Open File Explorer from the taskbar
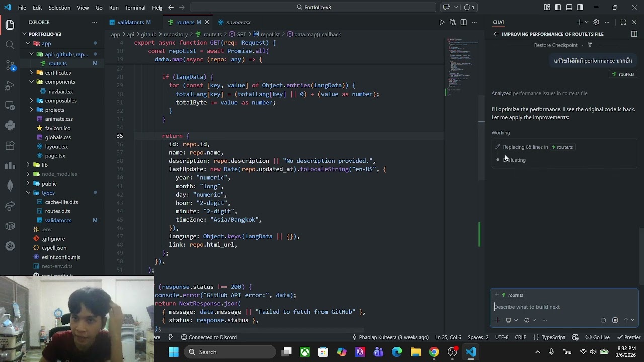The height and width of the screenshot is (362, 644). (416, 352)
